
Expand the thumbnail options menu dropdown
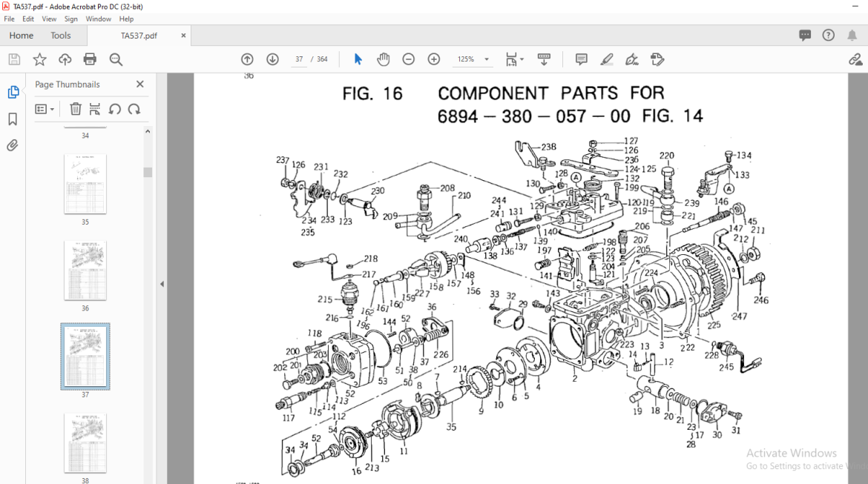(x=45, y=109)
